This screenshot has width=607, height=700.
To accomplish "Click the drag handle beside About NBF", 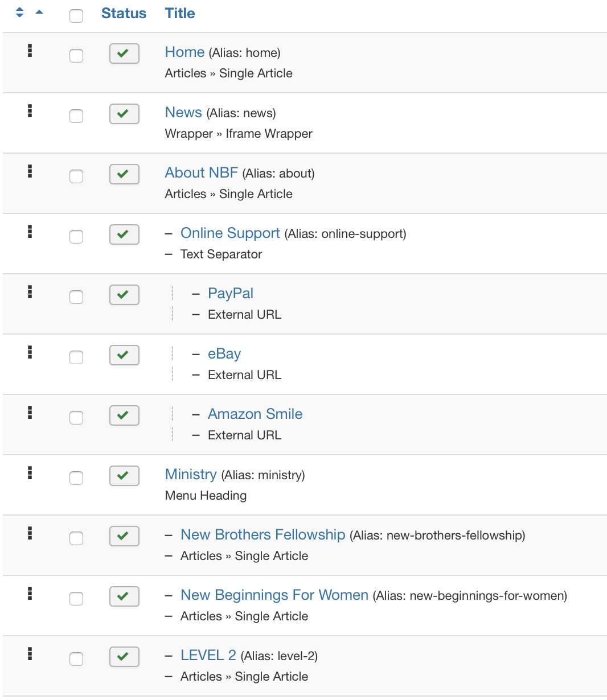I will [30, 171].
